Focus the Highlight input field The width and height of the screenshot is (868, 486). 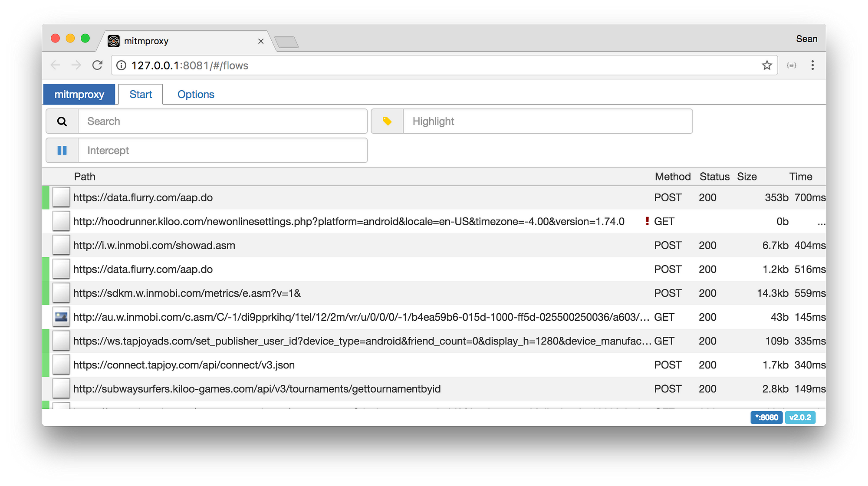[548, 121]
